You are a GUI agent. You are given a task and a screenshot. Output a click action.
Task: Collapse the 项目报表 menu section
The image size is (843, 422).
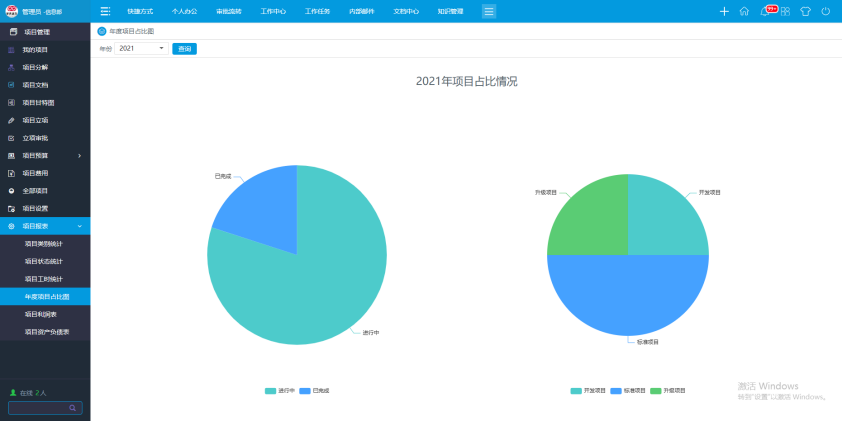pos(45,226)
